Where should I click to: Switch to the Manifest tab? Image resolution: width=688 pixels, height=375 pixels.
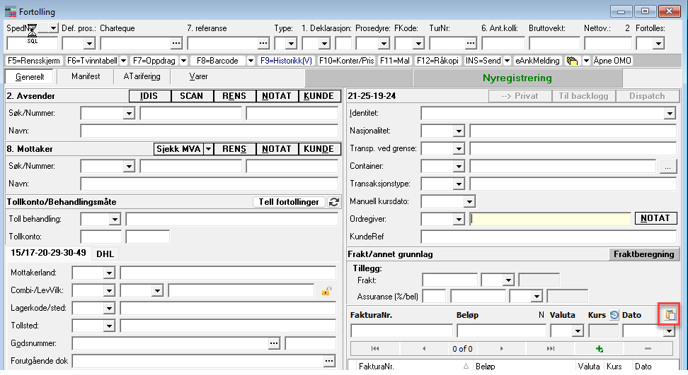click(86, 76)
